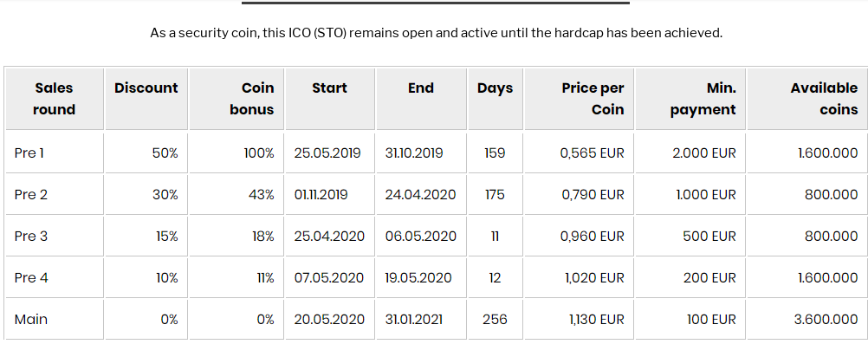This screenshot has width=868, height=344.
Task: Select the Days column header
Action: [495, 99]
